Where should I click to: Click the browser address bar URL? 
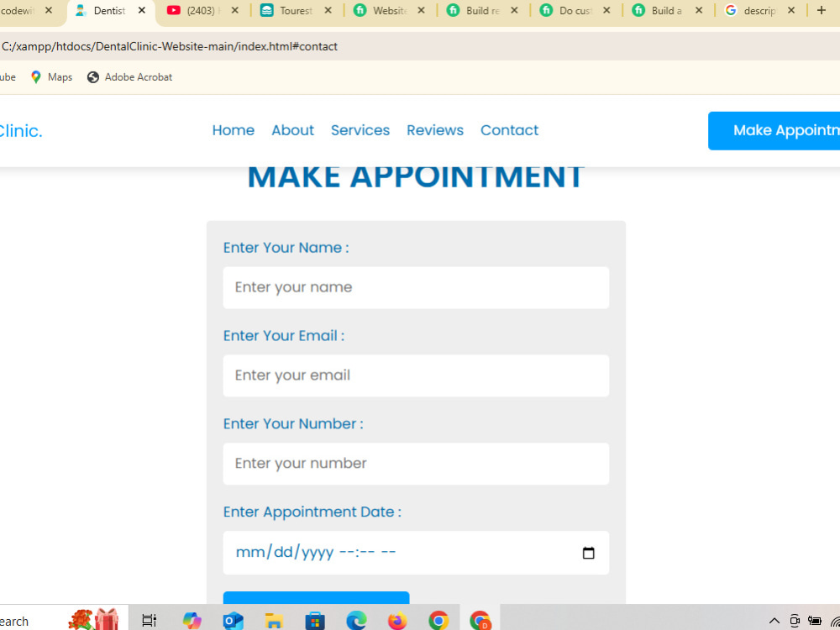coord(170,46)
